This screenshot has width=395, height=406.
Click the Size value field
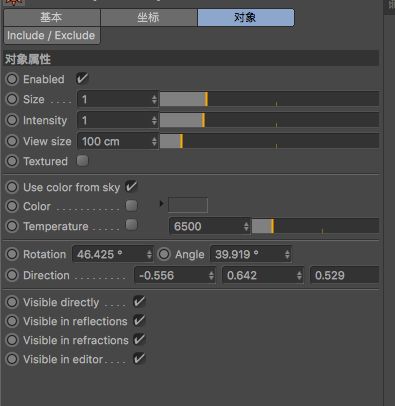click(x=118, y=99)
